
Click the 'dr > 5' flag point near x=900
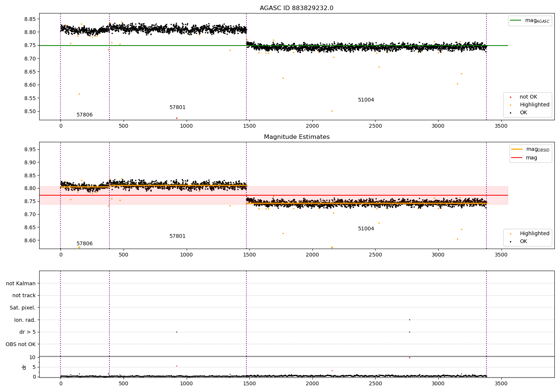pyautogui.click(x=177, y=332)
